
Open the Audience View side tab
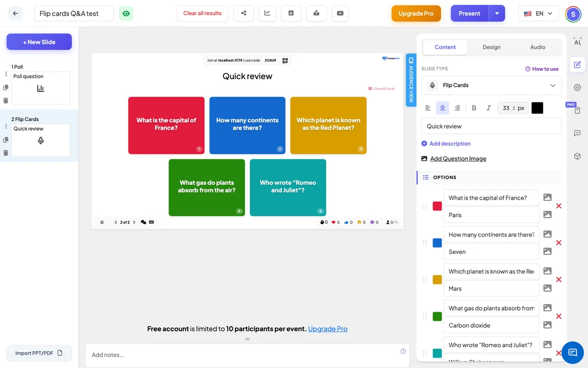coord(411,80)
